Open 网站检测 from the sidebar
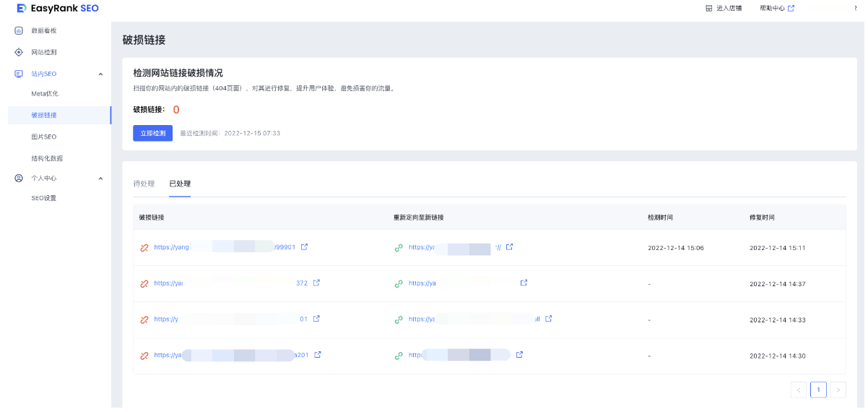 (43, 52)
